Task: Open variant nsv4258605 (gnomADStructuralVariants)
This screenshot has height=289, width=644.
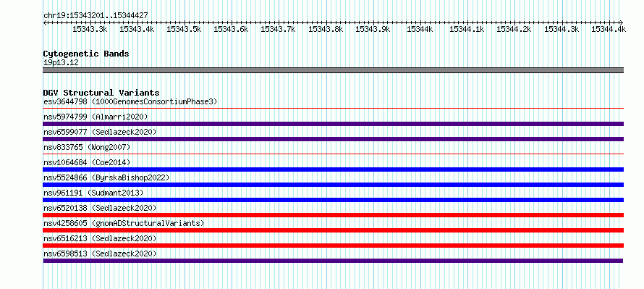Action: coord(124,223)
